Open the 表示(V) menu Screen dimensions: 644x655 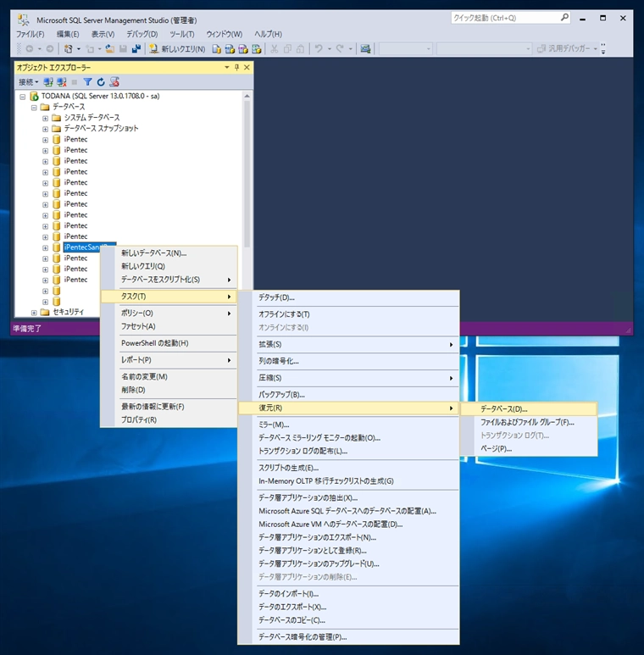coord(103,34)
